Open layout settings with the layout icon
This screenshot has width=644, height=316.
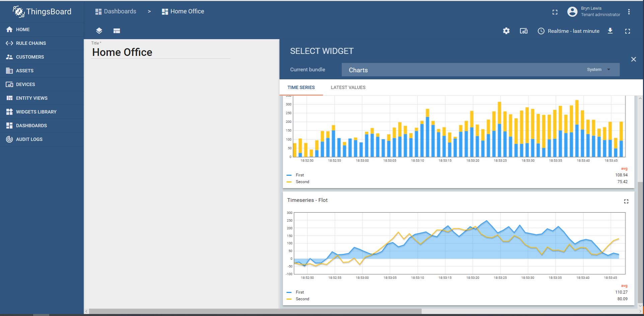pos(117,30)
